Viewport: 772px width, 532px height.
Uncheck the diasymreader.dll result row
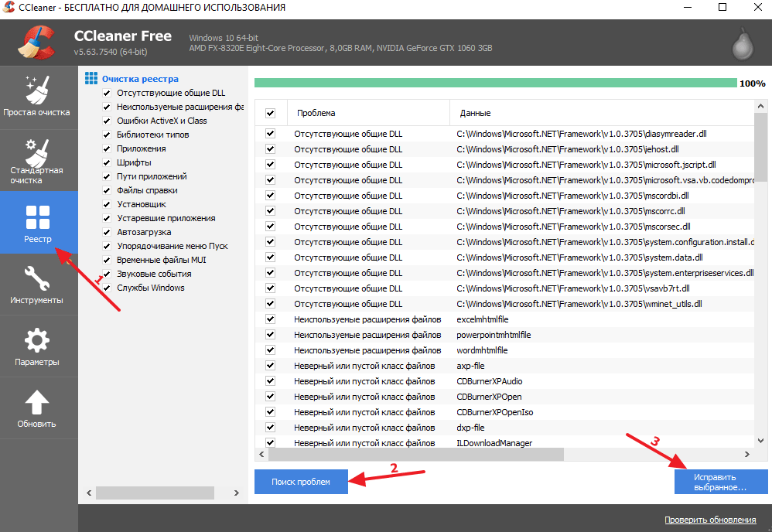coord(270,134)
